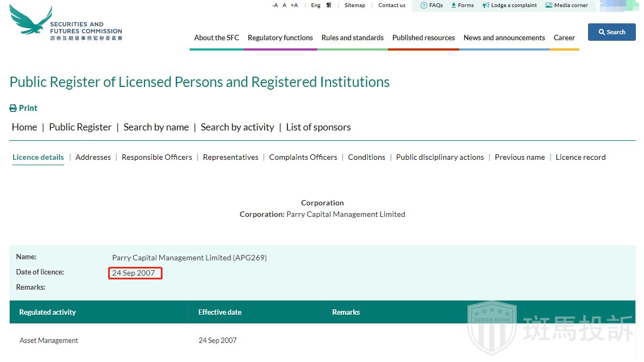
Task: Expand the Regulatory functions menu
Action: [x=280, y=38]
